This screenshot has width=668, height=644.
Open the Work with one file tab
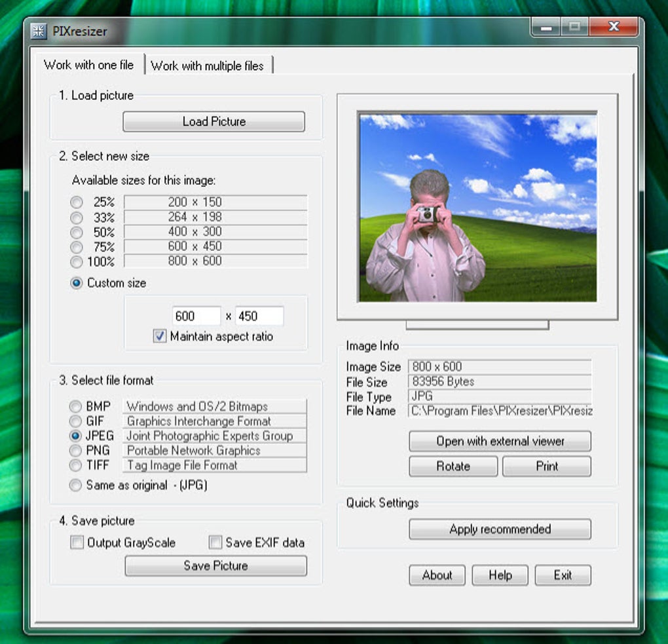click(x=88, y=65)
